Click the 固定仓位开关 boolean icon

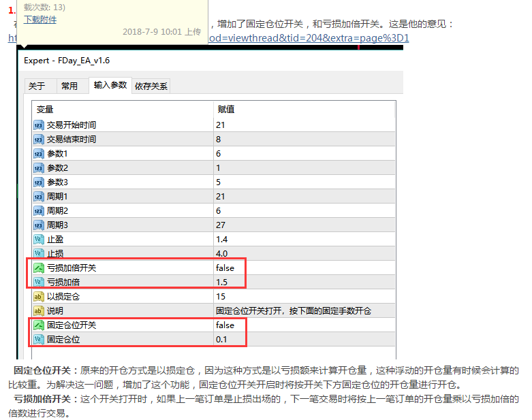pyautogui.click(x=39, y=325)
